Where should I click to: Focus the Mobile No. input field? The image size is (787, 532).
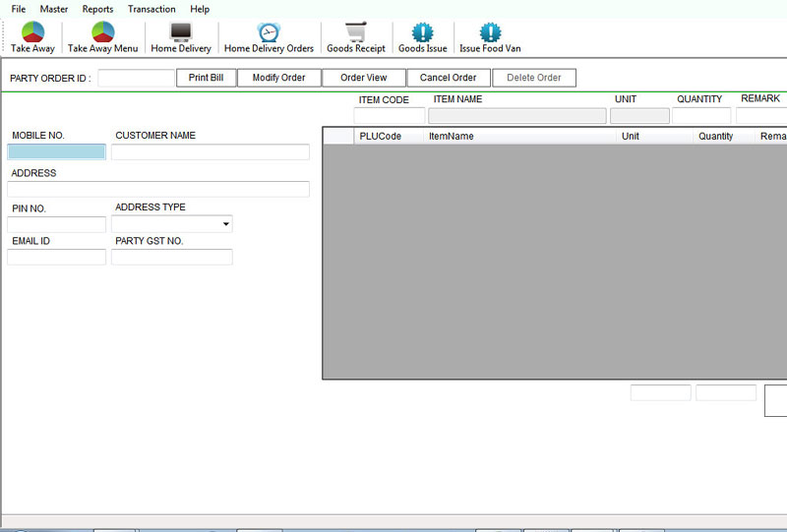pos(56,151)
